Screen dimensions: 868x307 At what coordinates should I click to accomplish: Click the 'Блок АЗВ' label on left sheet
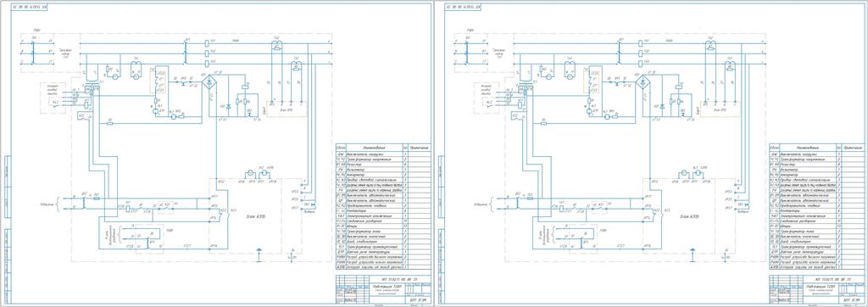point(255,216)
